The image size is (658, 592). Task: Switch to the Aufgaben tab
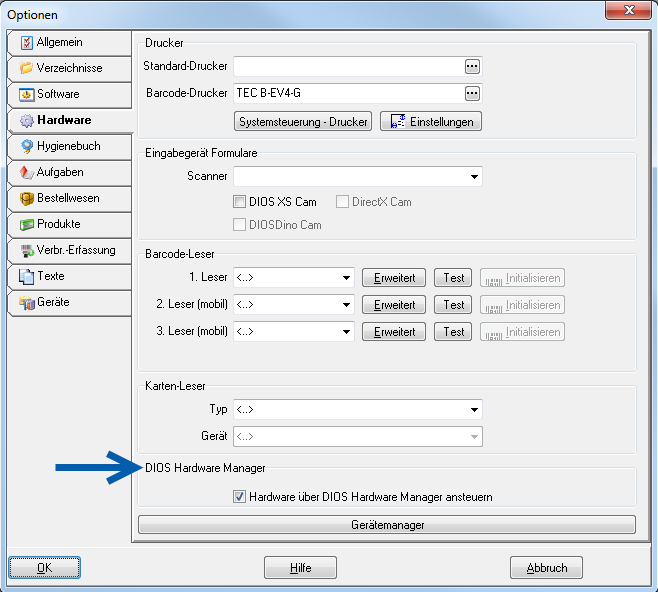70,172
